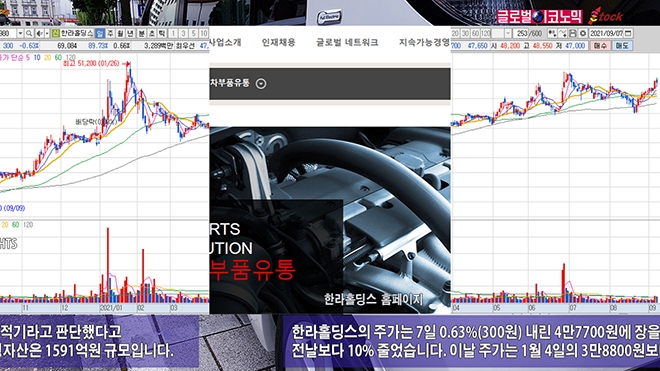Screen dimensions: 660x371
Task: Open the 글로벌 네트워크 menu item
Action: click(347, 42)
